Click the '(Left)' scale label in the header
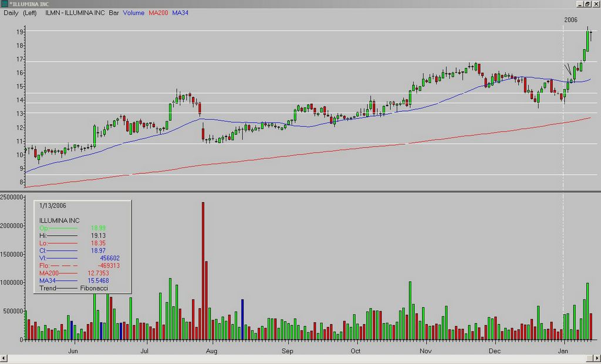 (29, 13)
